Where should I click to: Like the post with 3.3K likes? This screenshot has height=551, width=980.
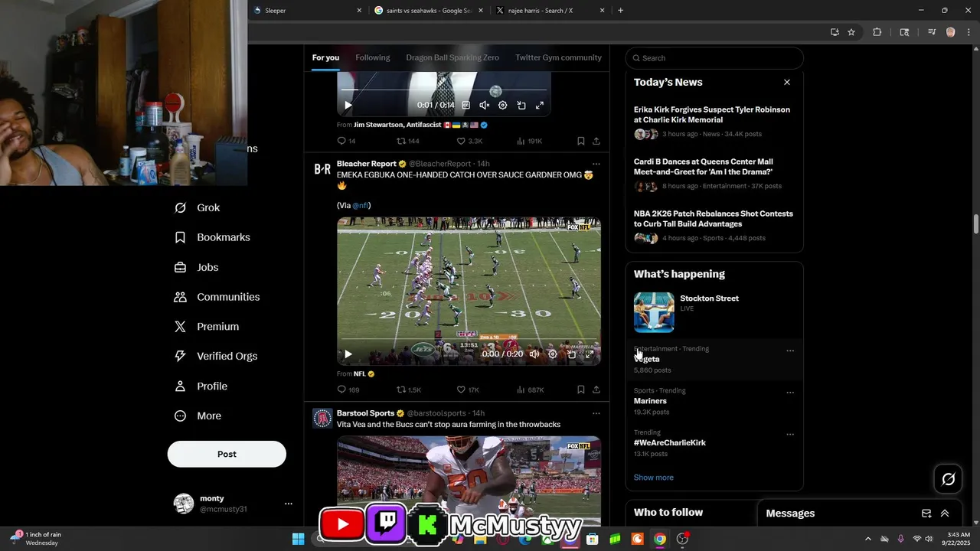[469, 141]
